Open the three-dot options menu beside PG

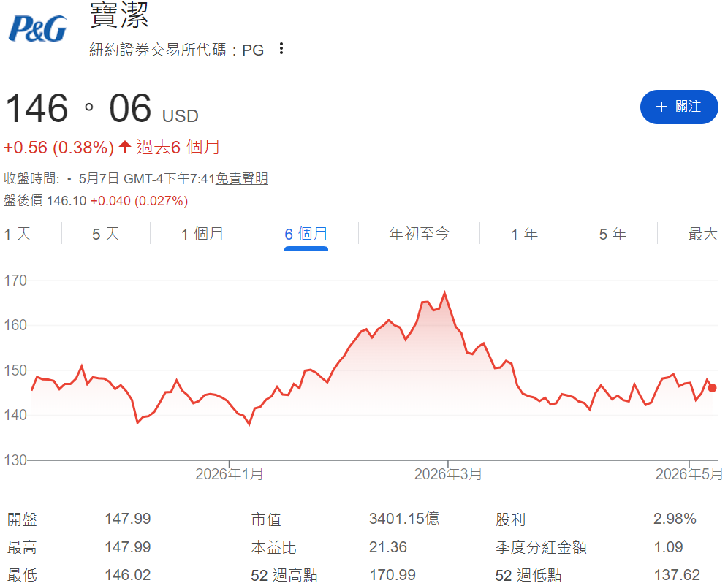coord(281,48)
